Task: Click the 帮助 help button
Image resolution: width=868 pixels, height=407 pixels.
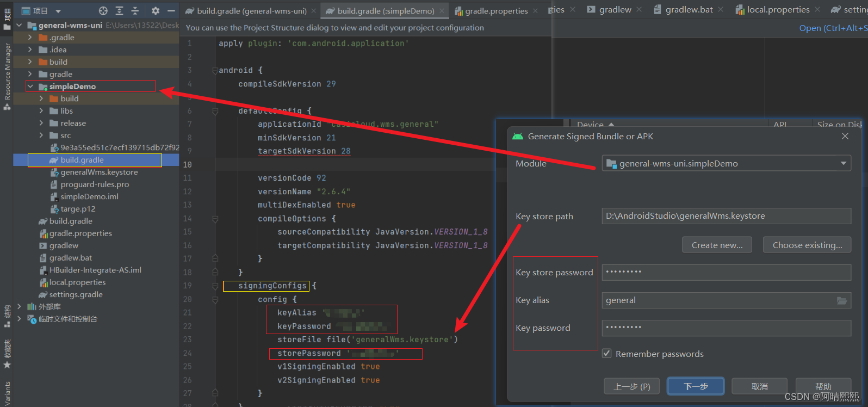Action: coord(823,386)
